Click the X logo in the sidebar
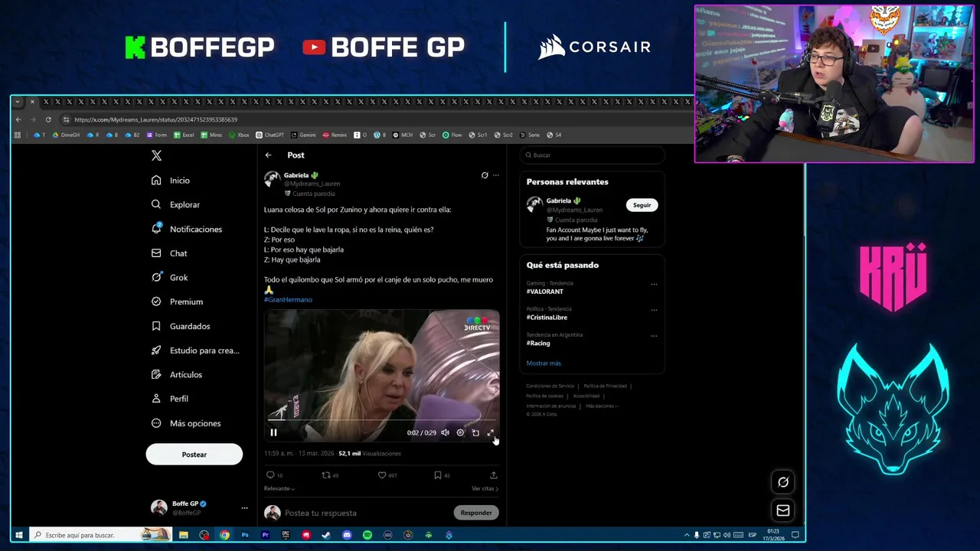Screen dimensions: 980x551 (x=156, y=155)
